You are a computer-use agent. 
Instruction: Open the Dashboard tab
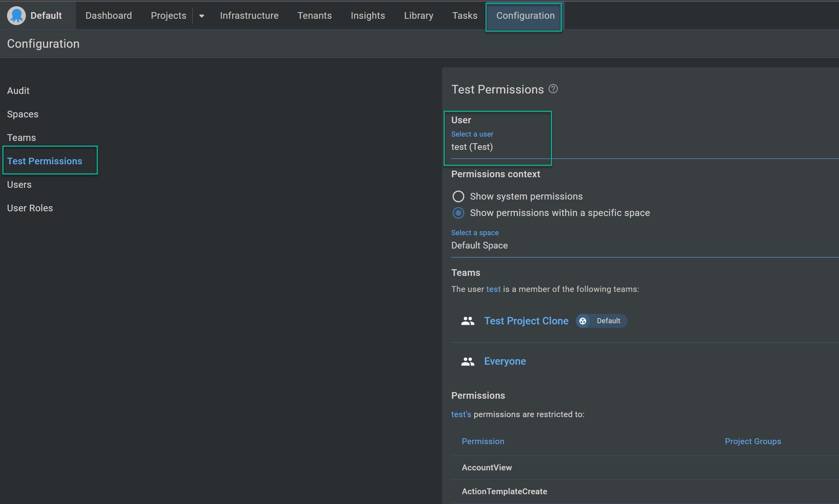click(x=108, y=16)
